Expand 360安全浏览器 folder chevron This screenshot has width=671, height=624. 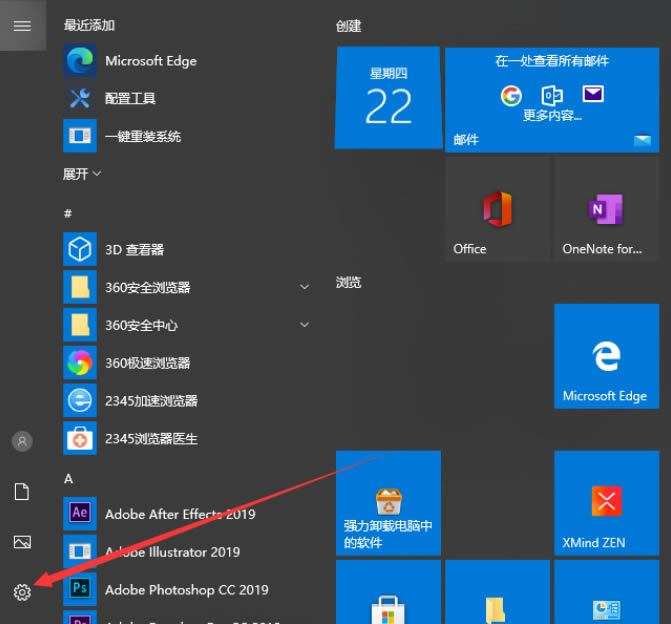[x=304, y=287]
